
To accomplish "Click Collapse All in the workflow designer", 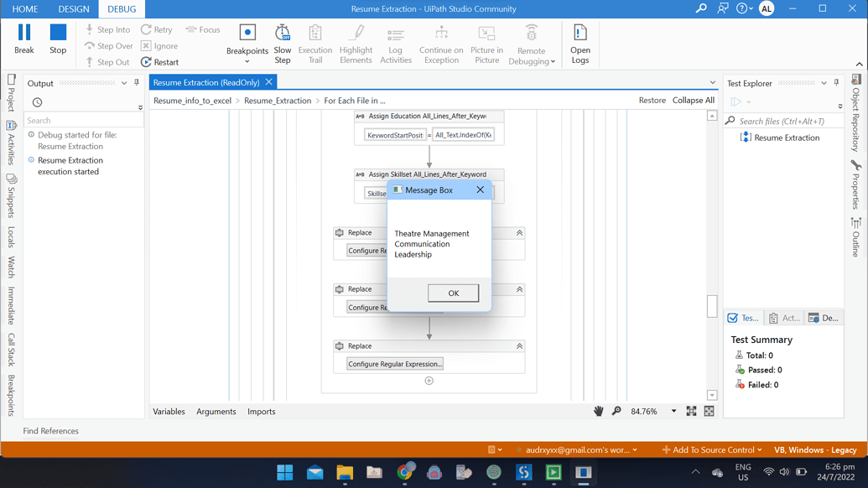I will coord(694,99).
